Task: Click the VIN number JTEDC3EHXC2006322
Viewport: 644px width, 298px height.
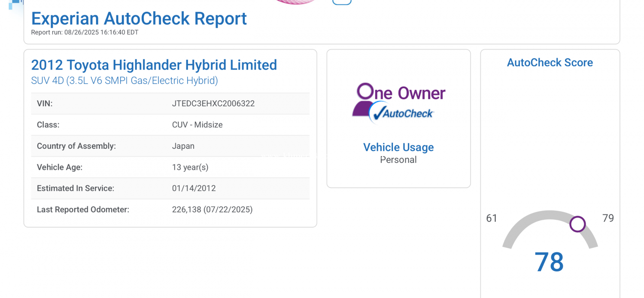Action: (213, 104)
